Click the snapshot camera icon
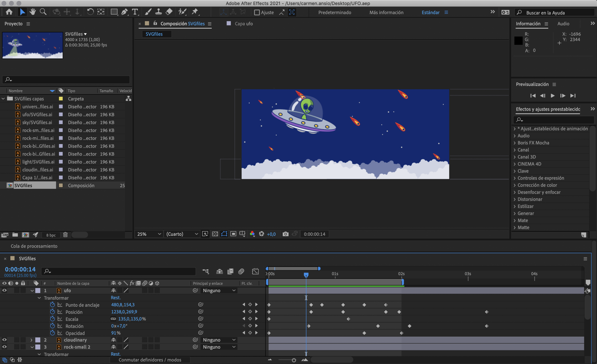 [285, 234]
